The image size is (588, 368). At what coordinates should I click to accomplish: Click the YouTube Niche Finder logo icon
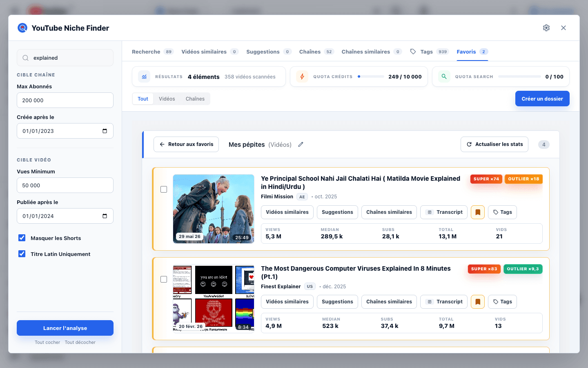22,28
